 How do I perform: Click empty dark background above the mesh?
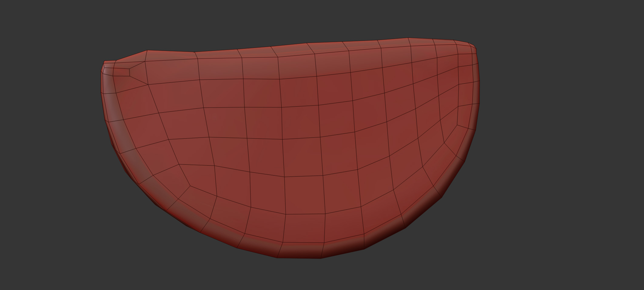tap(303, 18)
